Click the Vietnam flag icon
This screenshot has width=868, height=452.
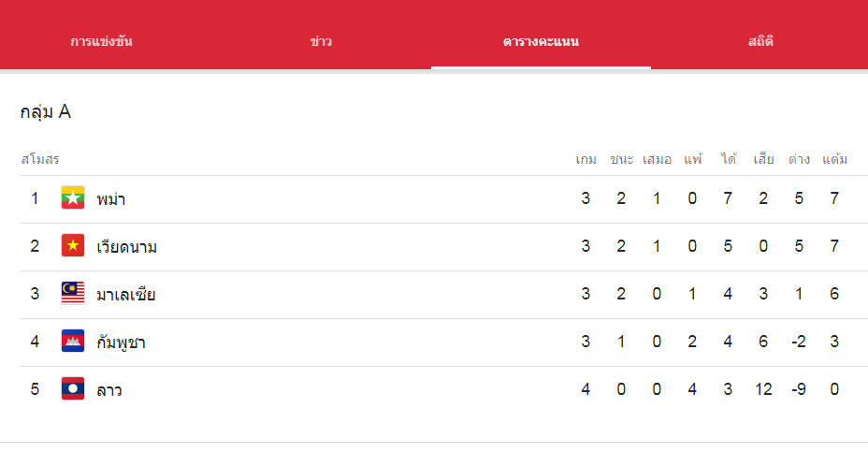[73, 245]
